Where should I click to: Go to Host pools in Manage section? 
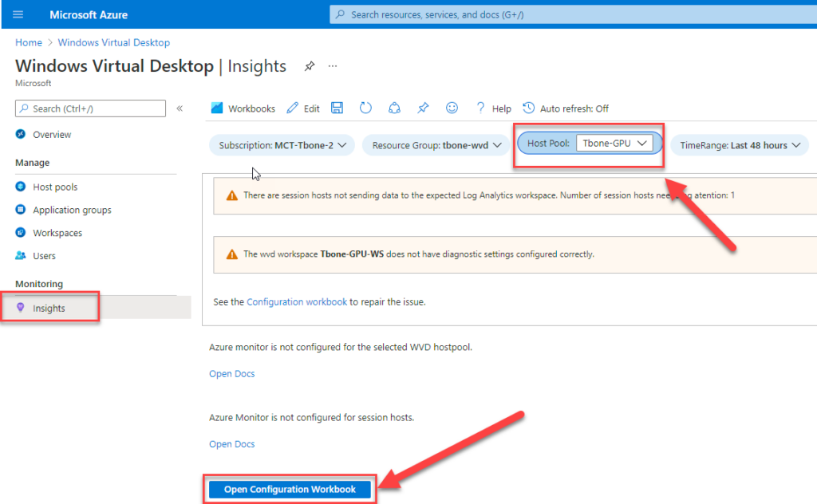click(x=55, y=187)
